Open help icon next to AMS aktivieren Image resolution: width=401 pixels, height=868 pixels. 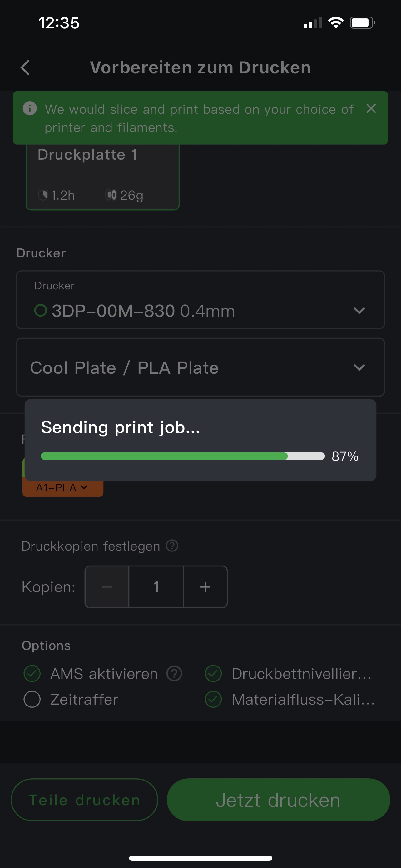pyautogui.click(x=174, y=674)
